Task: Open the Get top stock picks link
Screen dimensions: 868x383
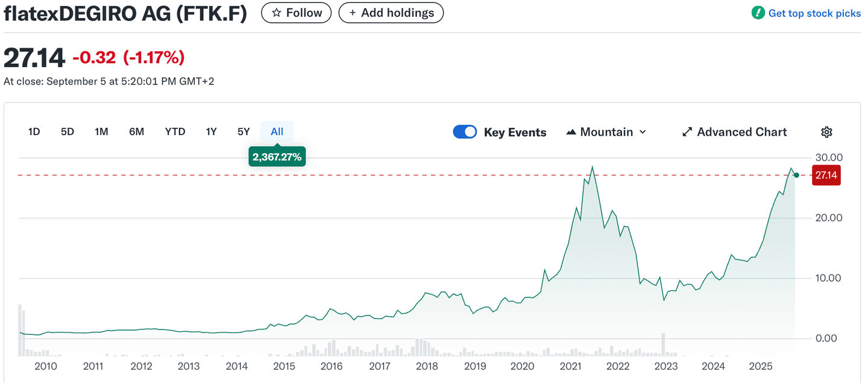Action: (814, 13)
